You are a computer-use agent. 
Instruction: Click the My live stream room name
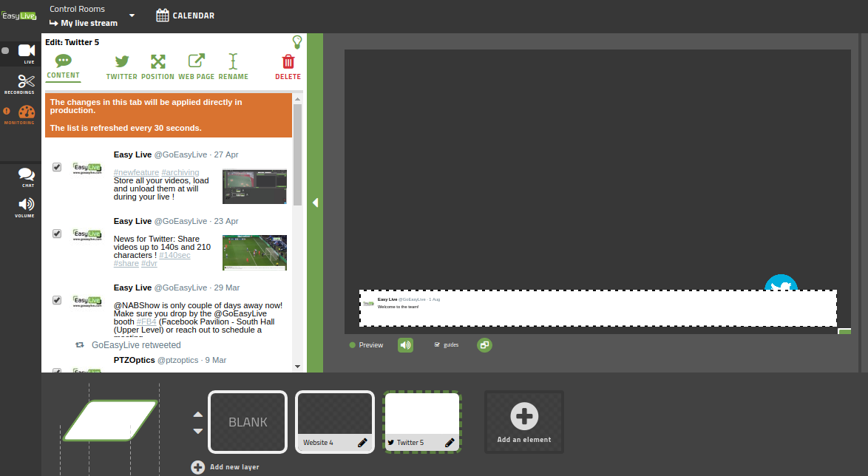[x=89, y=23]
